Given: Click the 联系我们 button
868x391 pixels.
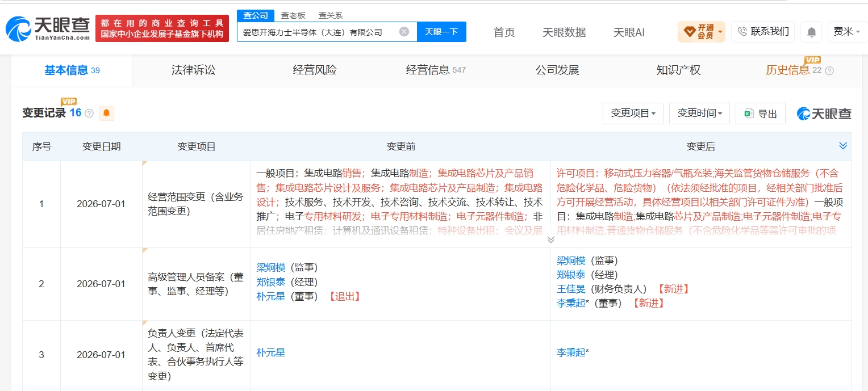Looking at the screenshot, I should coord(763,32).
